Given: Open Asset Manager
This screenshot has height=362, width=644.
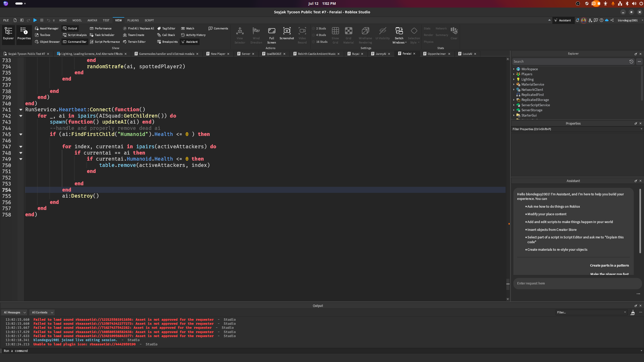Looking at the screenshot, I should (47, 28).
